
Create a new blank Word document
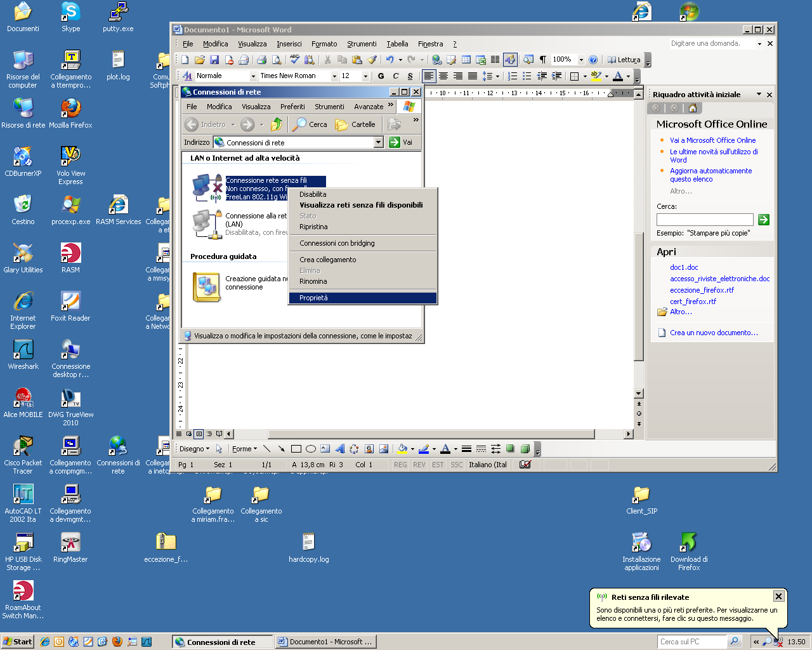point(185,60)
